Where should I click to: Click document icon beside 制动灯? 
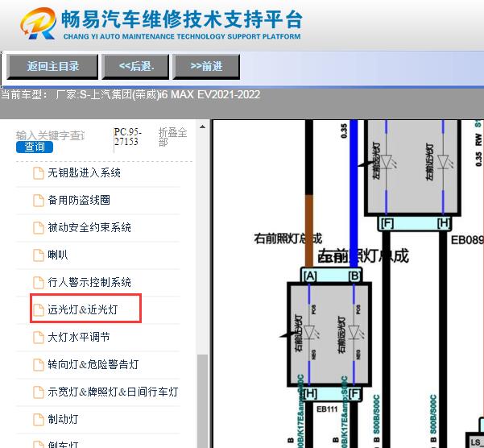[x=39, y=419]
